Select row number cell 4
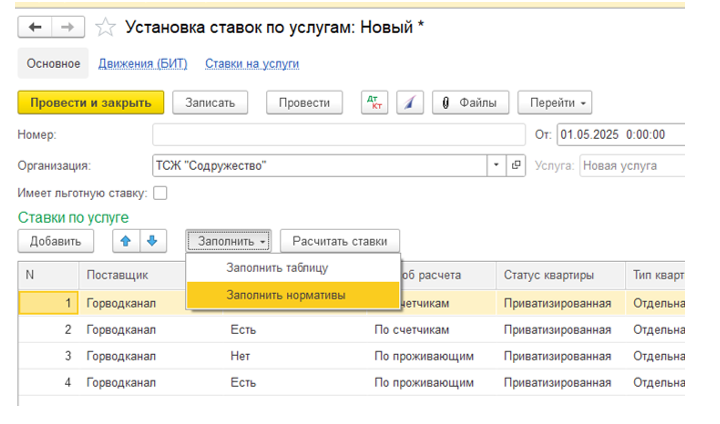 (x=48, y=382)
